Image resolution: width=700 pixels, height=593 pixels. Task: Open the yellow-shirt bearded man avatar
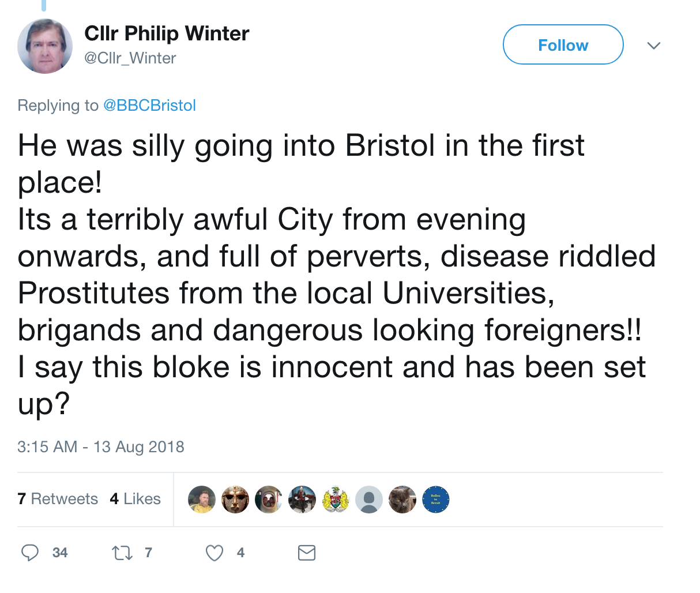(x=202, y=499)
